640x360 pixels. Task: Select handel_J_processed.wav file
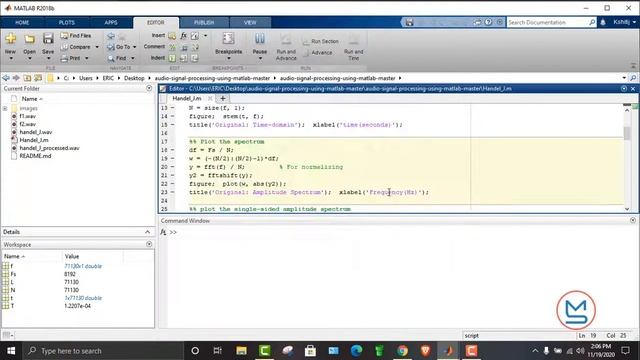(49, 148)
